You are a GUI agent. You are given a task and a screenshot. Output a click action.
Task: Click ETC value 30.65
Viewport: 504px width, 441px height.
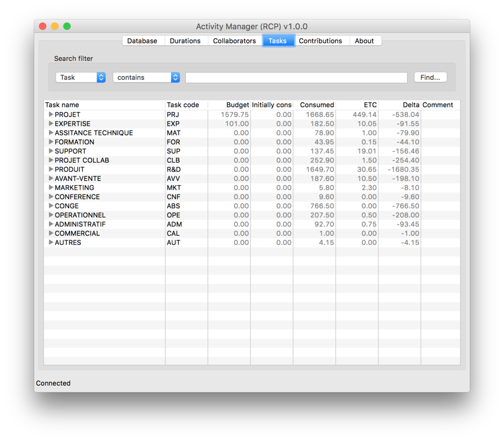coord(367,169)
